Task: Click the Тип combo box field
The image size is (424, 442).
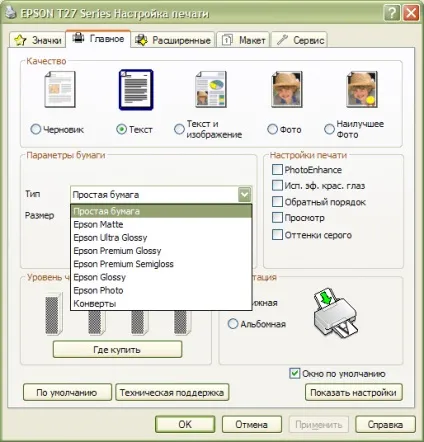Action: pos(161,195)
